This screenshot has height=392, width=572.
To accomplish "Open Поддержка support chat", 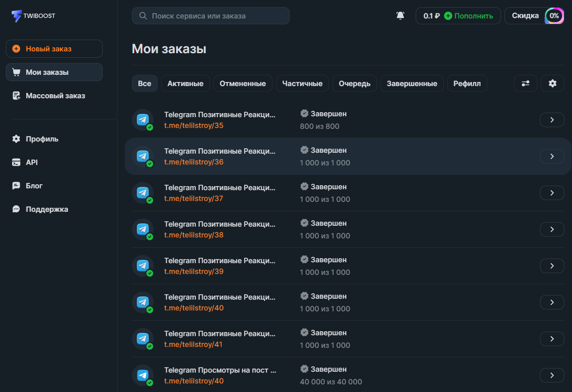I will [47, 209].
